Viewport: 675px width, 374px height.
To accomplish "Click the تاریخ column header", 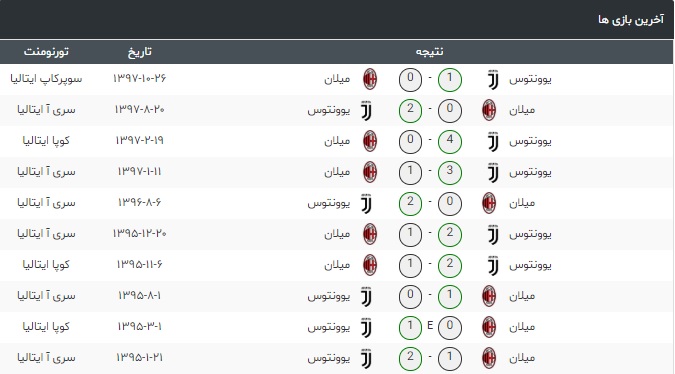I will pos(139,52).
